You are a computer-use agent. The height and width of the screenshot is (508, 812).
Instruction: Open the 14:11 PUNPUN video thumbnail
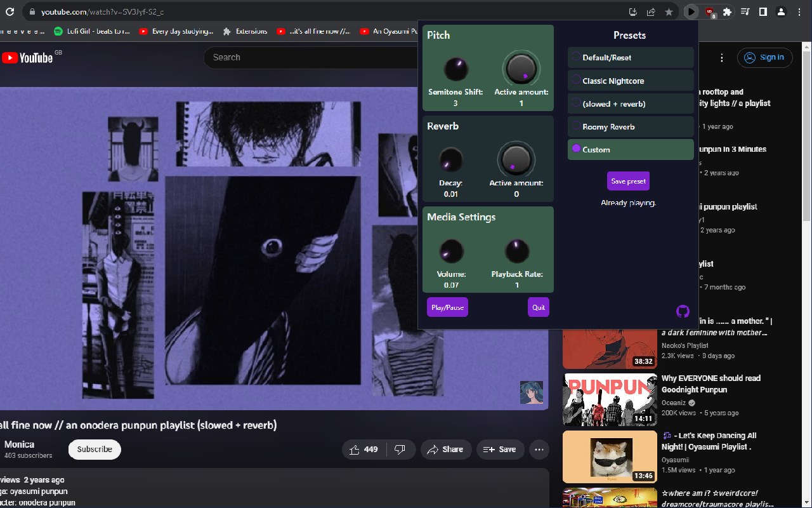click(610, 399)
